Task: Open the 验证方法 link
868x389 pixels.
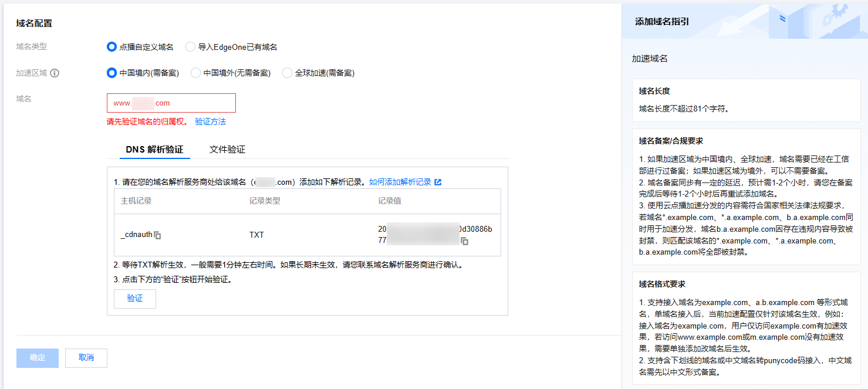Action: pyautogui.click(x=210, y=122)
